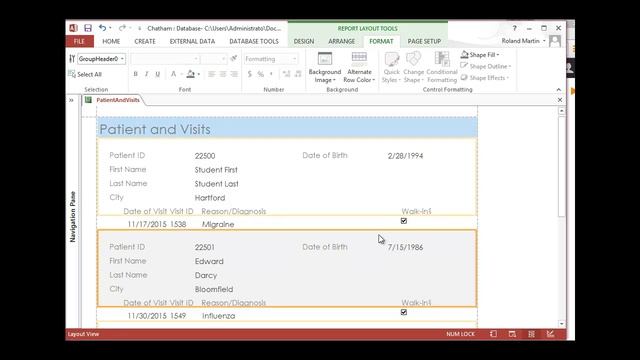Expand the Navigation Pane with chevrons
Viewport: 640px width, 360px height.
coord(71,100)
